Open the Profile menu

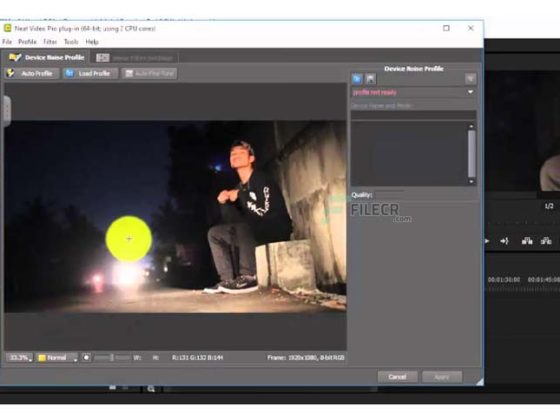pyautogui.click(x=28, y=42)
